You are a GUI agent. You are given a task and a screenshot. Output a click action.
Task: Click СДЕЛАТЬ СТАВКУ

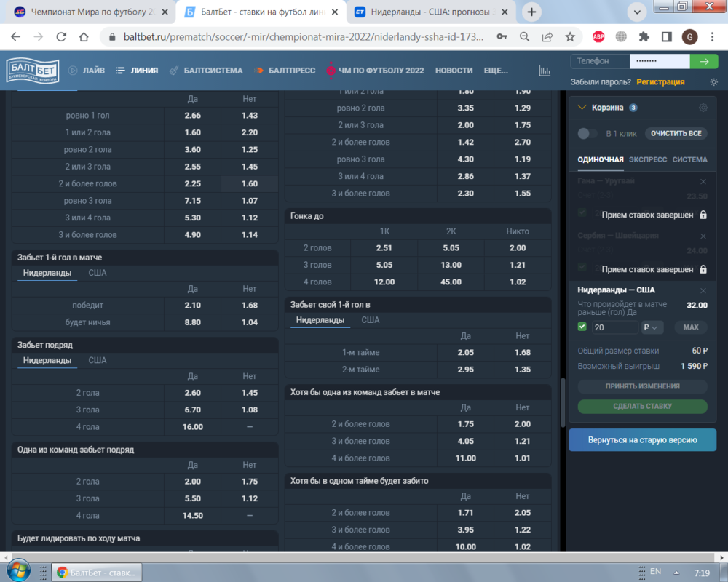pyautogui.click(x=643, y=407)
